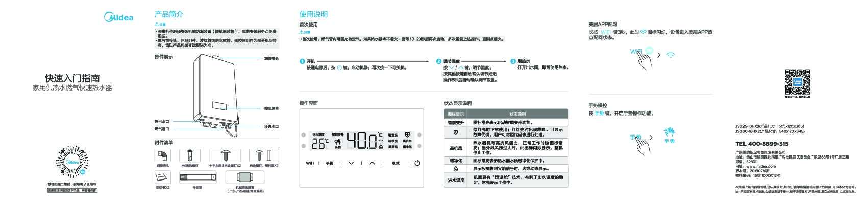Viewport: 868px width, 203px height.
Task: Click the small WiFi icon on the display
Action: tap(381, 141)
